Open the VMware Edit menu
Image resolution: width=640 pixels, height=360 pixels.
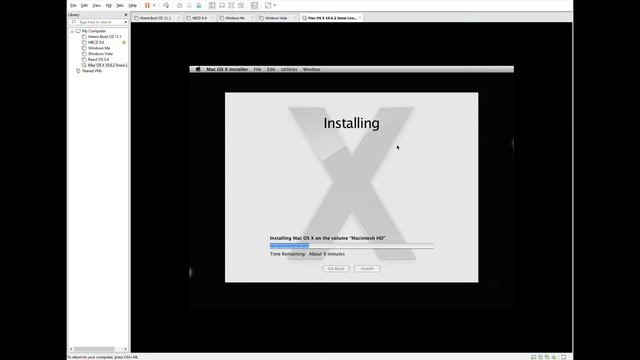(x=84, y=5)
